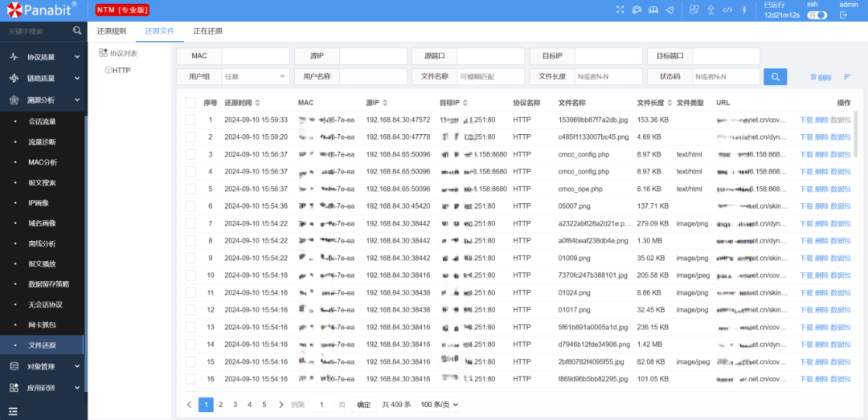Open the apps grid icon in header

coord(694,10)
